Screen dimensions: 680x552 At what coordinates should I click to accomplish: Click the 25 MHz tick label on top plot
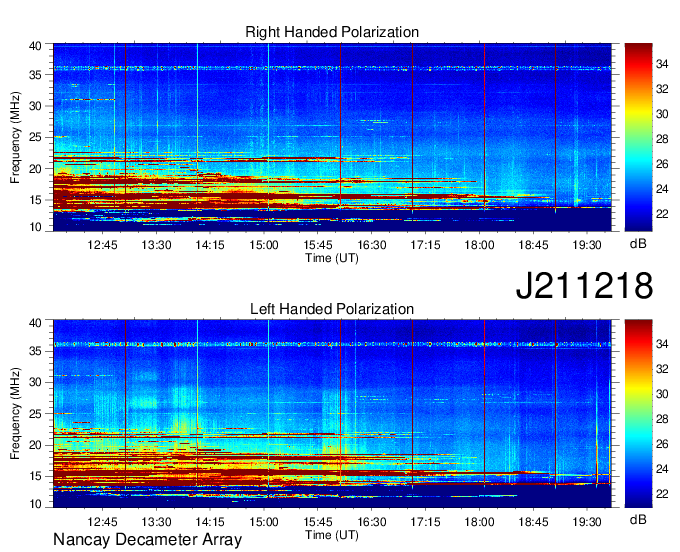point(35,137)
